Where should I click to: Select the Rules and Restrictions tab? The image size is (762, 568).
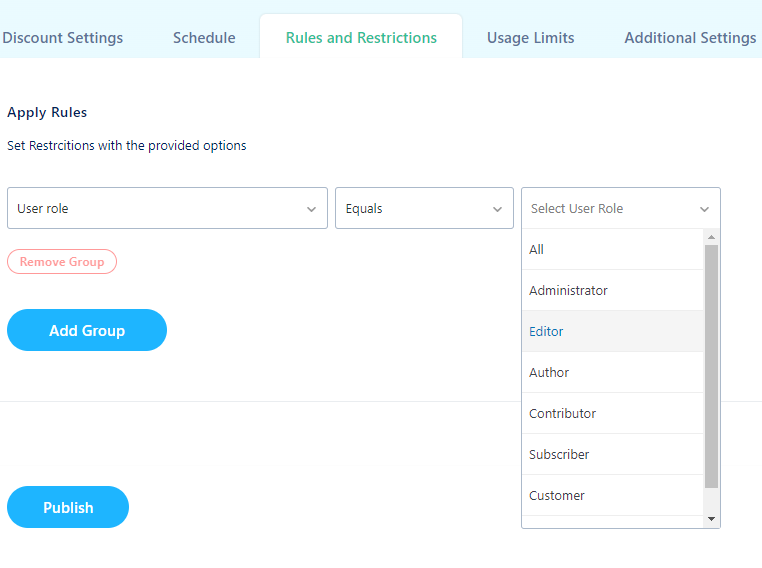[361, 37]
